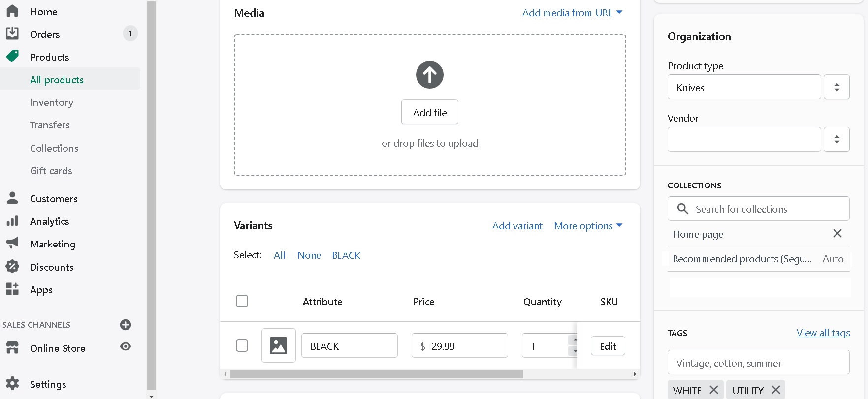This screenshot has width=868, height=399.
Task: Toggle Online Store preview eye icon
Action: pos(126,347)
